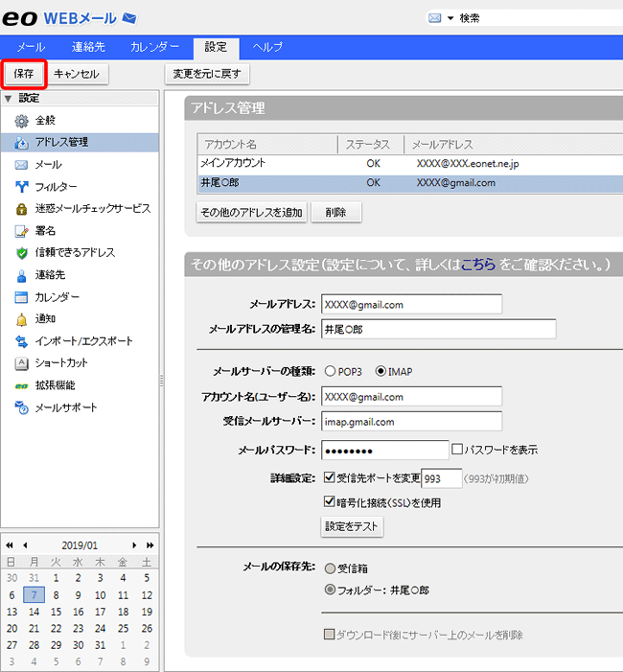Click the envelope icon next to メール in sidebar

(21, 165)
